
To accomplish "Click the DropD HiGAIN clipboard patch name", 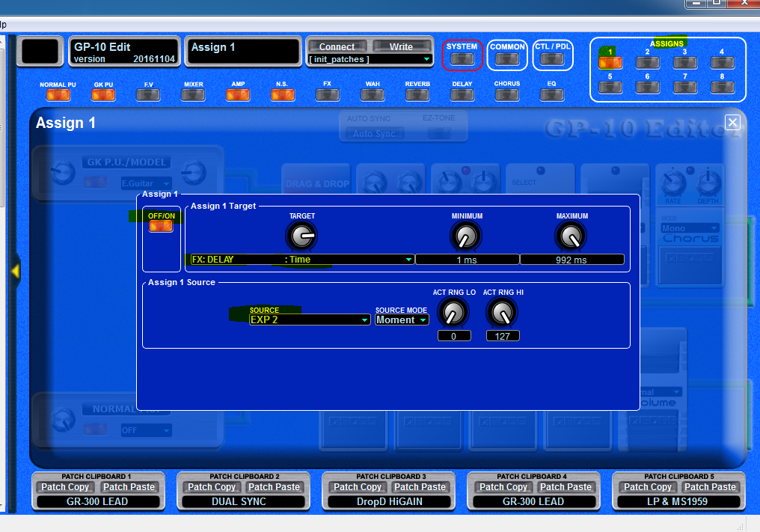I will click(x=389, y=501).
